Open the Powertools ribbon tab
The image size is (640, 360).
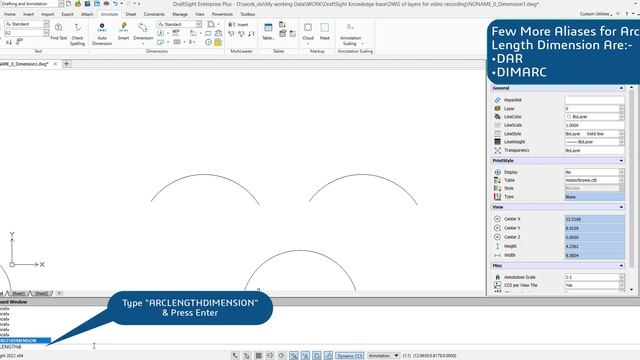point(222,14)
